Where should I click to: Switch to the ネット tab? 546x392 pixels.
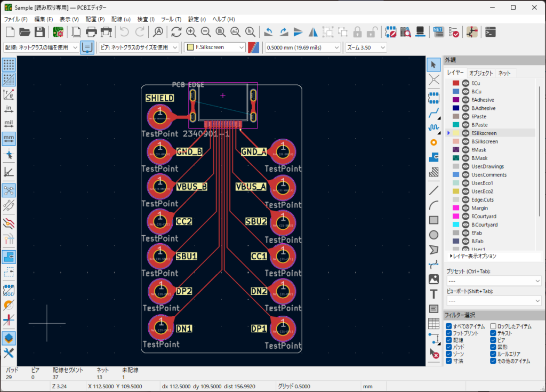click(x=504, y=73)
